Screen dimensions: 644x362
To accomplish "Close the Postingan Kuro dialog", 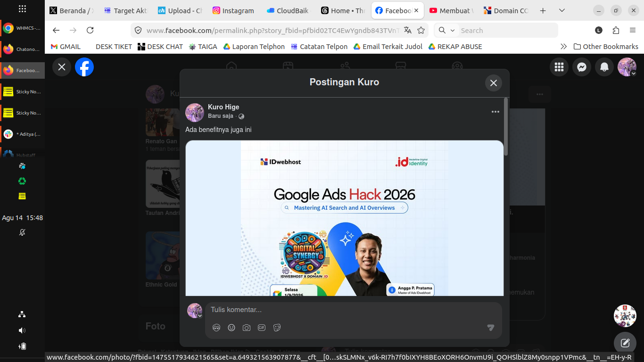I will tap(494, 83).
